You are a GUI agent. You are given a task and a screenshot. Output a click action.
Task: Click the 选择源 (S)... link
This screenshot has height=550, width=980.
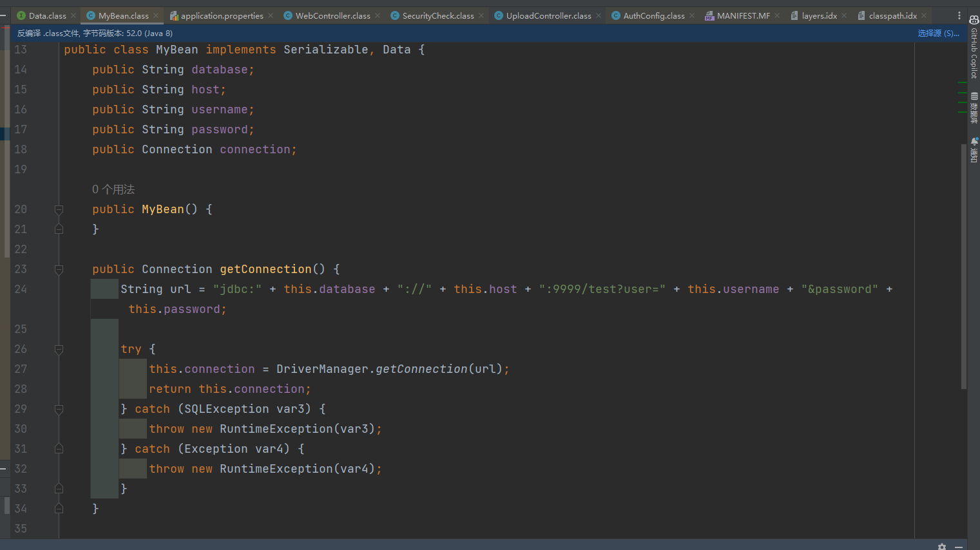938,33
